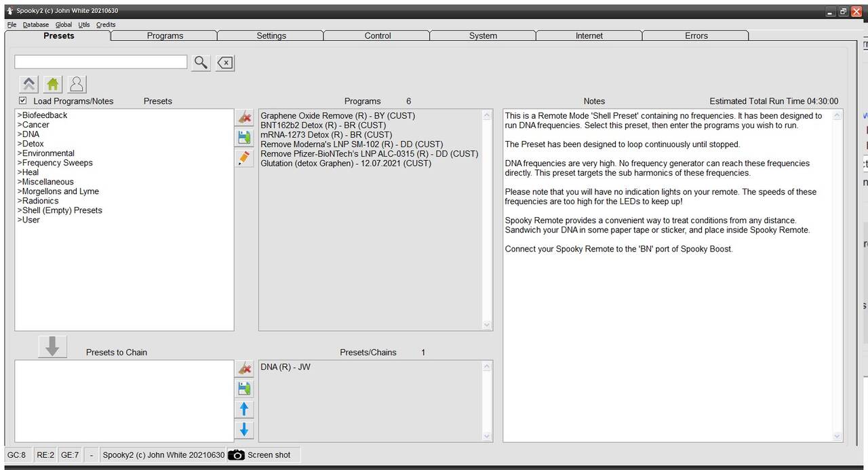Select Graphene Oxide Remove (R) - BY program
This screenshot has width=868, height=470.
coord(338,116)
